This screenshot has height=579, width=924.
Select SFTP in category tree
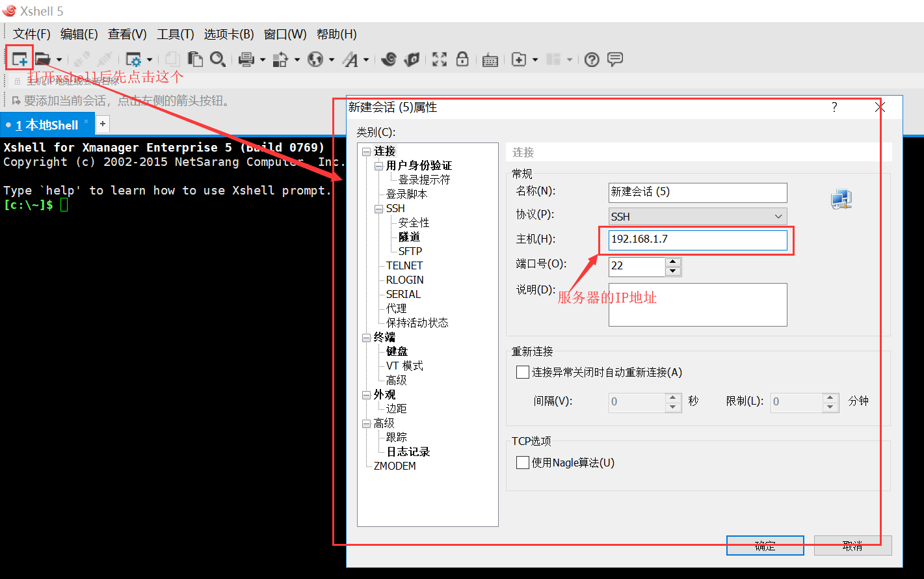point(410,251)
